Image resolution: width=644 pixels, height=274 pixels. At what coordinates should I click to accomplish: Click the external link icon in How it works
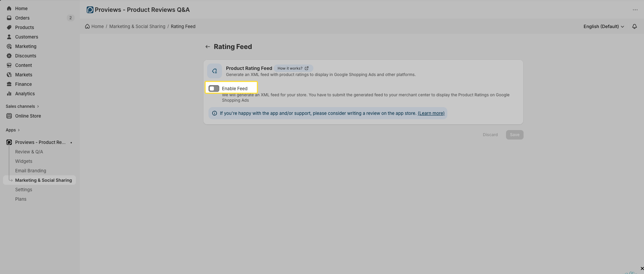[307, 68]
